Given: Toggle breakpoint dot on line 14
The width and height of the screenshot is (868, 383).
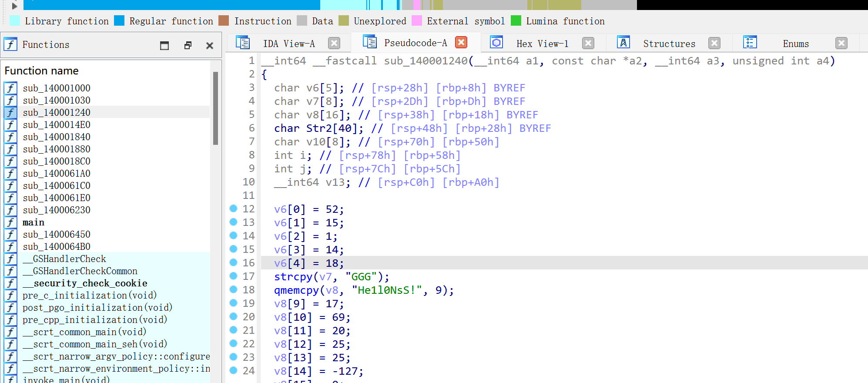Looking at the screenshot, I should pyautogui.click(x=233, y=235).
